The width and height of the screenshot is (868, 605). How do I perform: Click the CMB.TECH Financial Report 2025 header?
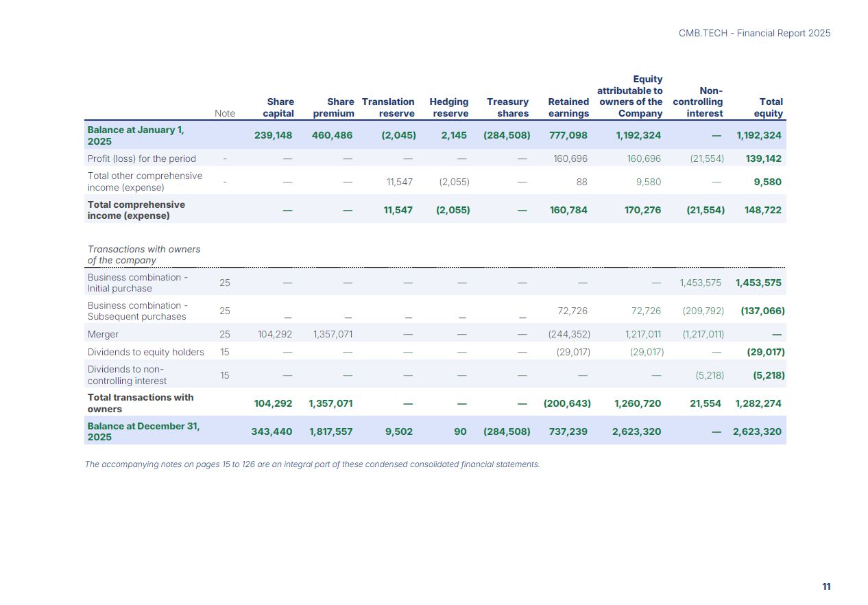coord(754,33)
